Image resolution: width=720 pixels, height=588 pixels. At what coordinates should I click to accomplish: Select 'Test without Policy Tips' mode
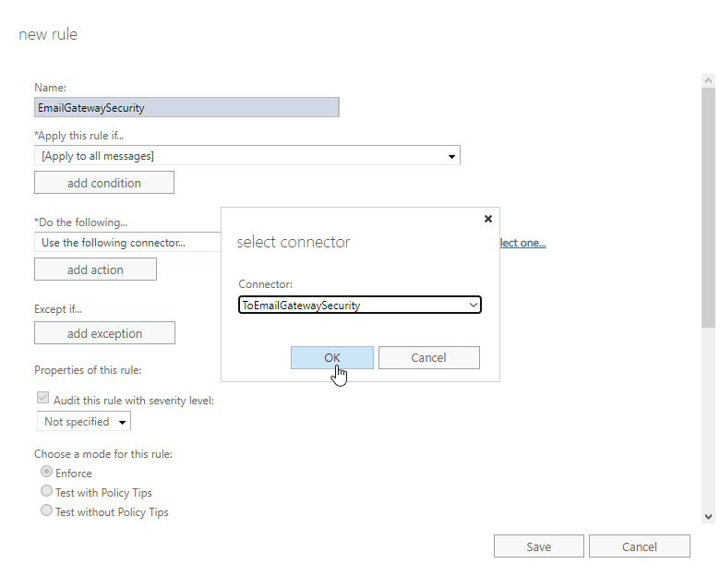tap(47, 511)
